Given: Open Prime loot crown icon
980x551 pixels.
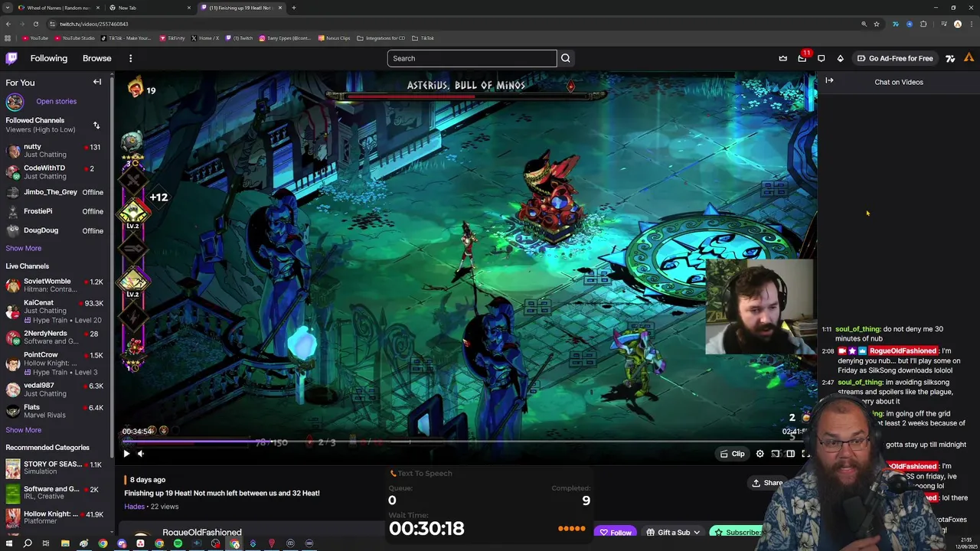Looking at the screenshot, I should 782,58.
